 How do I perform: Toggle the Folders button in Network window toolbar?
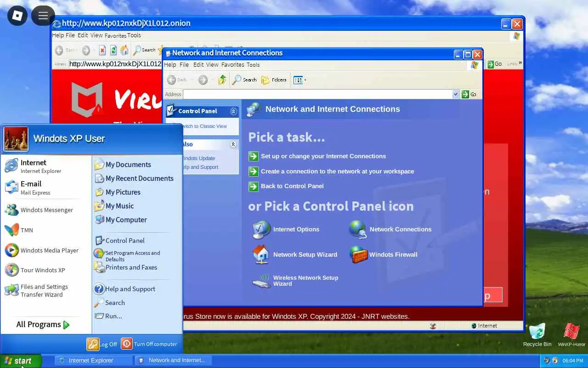pyautogui.click(x=274, y=80)
